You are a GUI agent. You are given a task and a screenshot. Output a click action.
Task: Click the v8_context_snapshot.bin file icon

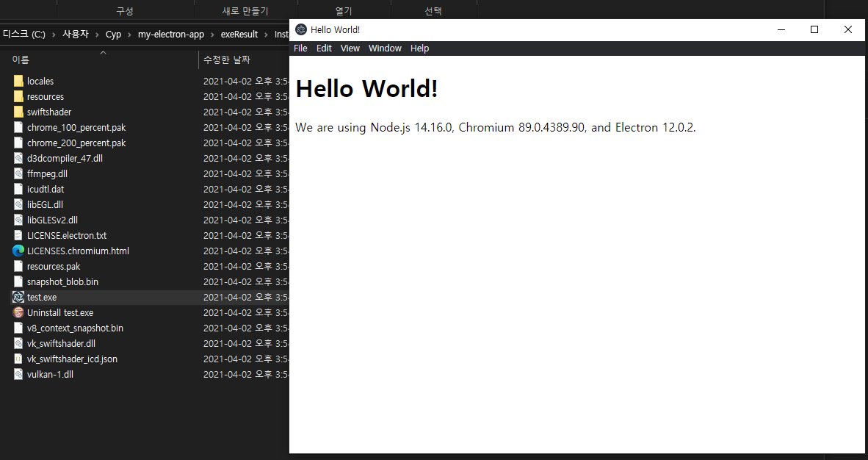pos(18,328)
